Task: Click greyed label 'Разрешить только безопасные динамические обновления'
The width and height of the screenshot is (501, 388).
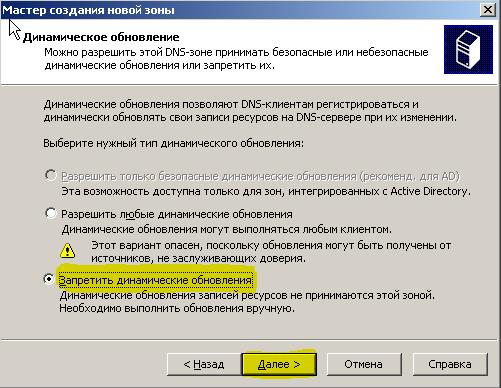Action: (x=209, y=176)
